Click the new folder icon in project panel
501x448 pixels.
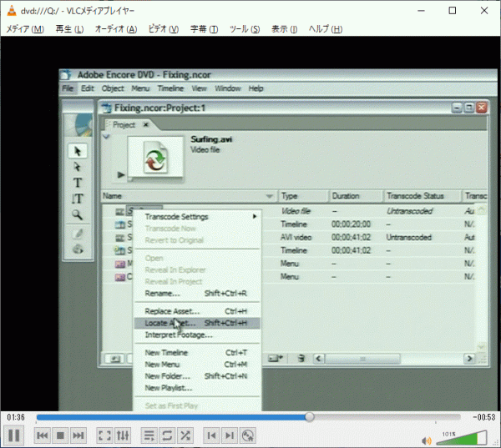point(276,358)
